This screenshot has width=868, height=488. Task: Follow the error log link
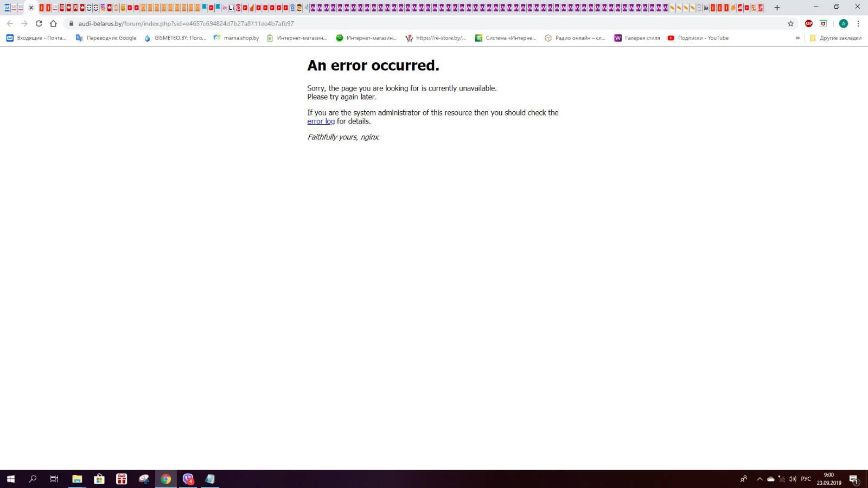pyautogui.click(x=321, y=121)
